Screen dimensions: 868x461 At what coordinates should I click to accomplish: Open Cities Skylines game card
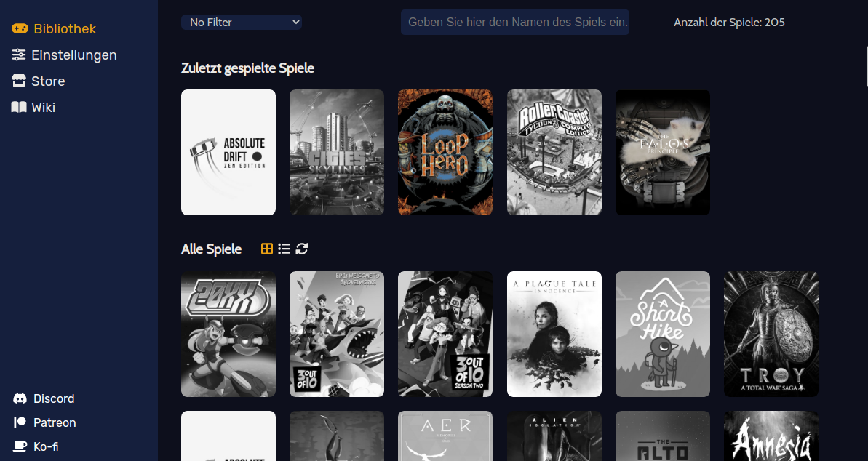click(x=337, y=152)
